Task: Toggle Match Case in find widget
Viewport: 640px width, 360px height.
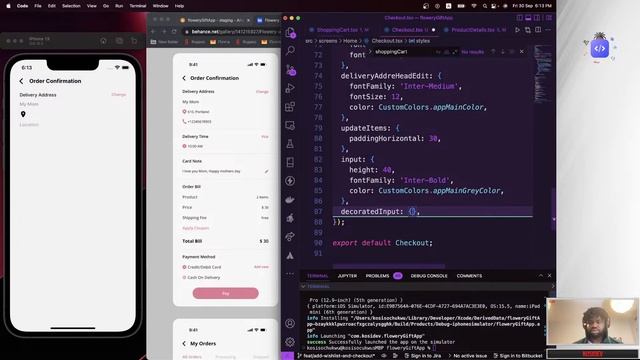Action: pos(438,52)
